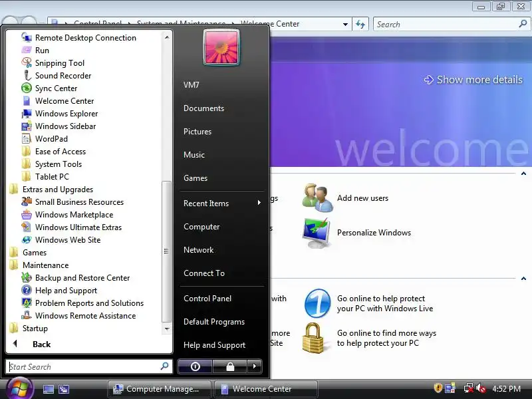Open Sync Center green icon
This screenshot has width=532, height=399.
pos(27,88)
